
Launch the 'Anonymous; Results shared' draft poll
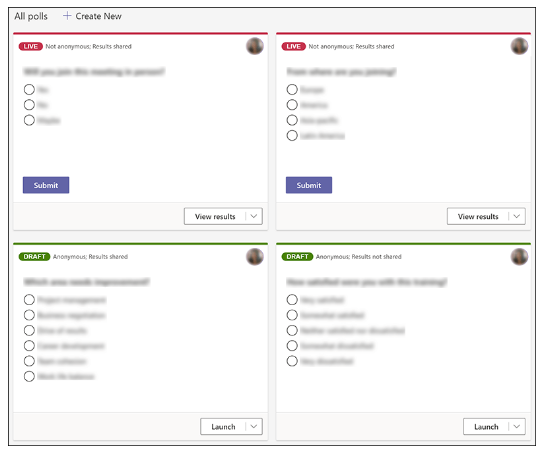[223, 426]
